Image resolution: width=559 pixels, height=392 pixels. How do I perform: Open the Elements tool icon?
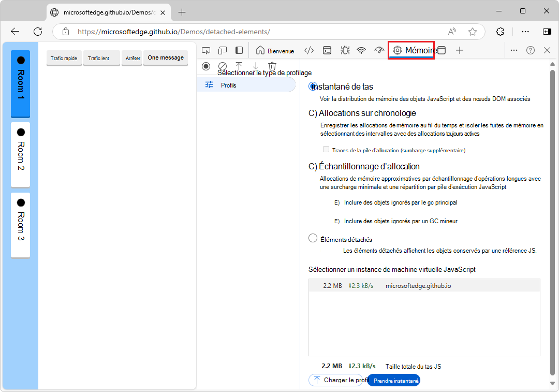coord(309,50)
